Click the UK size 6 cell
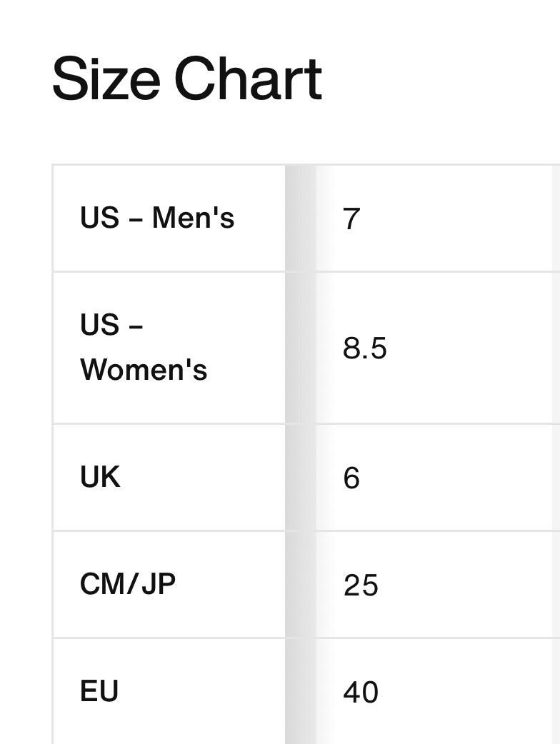The height and width of the screenshot is (744, 560). [434, 478]
